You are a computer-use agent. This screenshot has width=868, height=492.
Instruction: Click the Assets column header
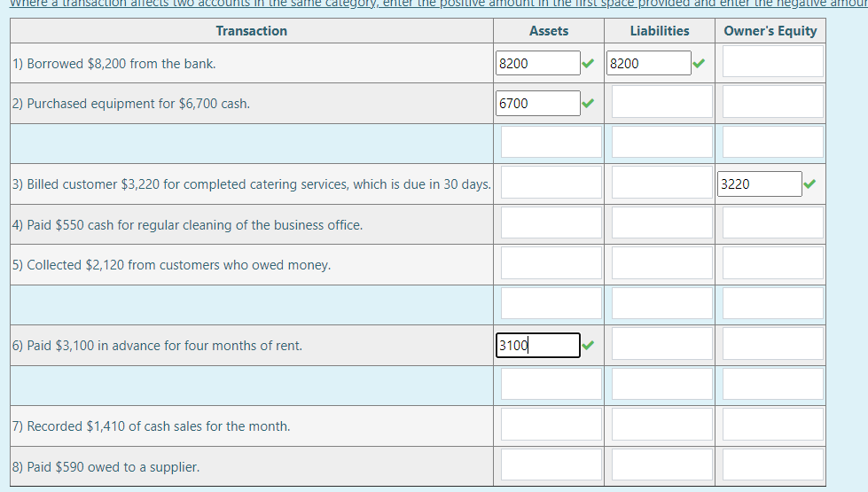point(549,31)
